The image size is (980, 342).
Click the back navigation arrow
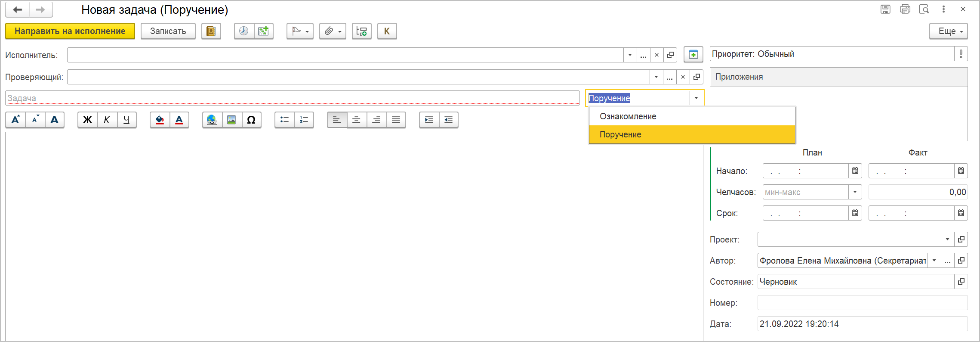18,9
